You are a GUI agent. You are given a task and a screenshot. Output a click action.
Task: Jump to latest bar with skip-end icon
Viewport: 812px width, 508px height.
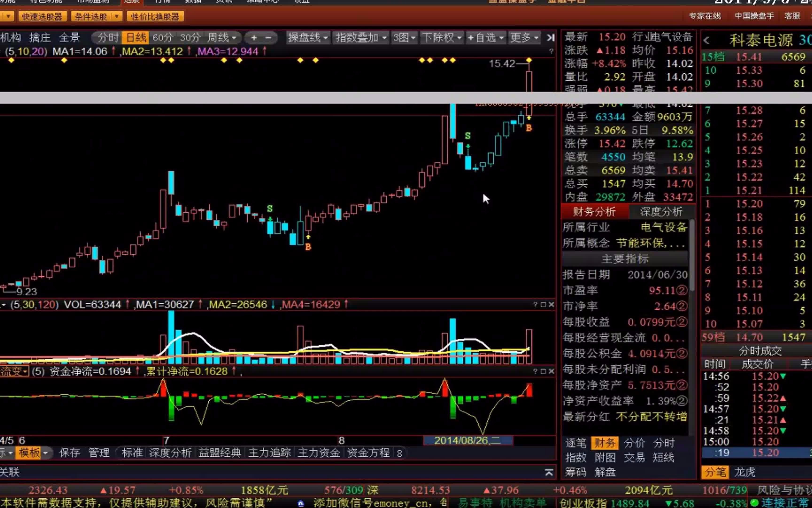coord(551,38)
